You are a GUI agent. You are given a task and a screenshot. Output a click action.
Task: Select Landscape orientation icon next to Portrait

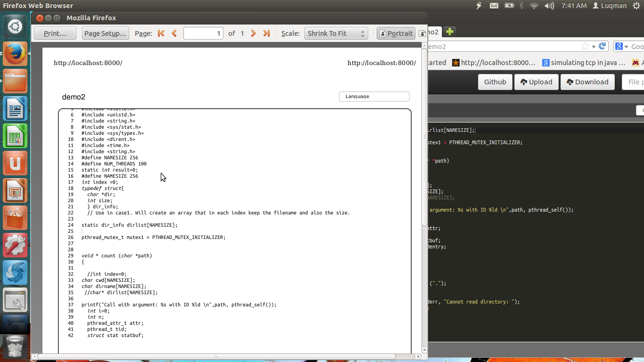pos(422,33)
